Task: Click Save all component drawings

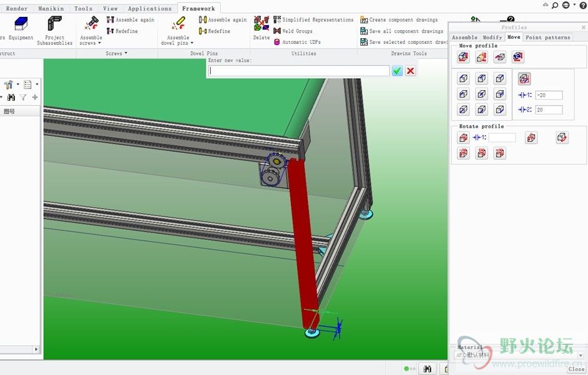Action: pyautogui.click(x=402, y=31)
